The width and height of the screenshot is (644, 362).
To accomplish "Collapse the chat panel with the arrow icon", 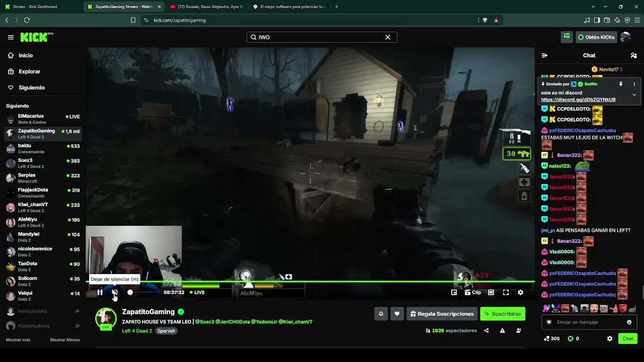I will (544, 55).
